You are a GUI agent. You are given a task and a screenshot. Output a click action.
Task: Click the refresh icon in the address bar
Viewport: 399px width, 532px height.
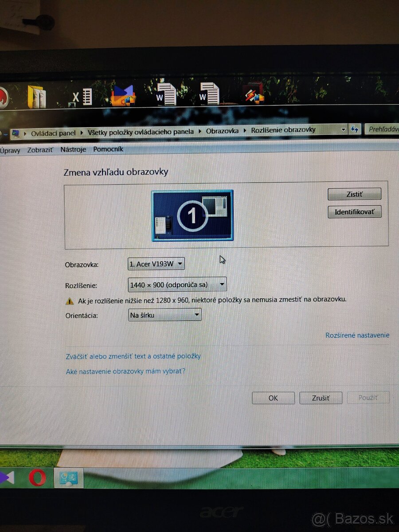pyautogui.click(x=355, y=130)
